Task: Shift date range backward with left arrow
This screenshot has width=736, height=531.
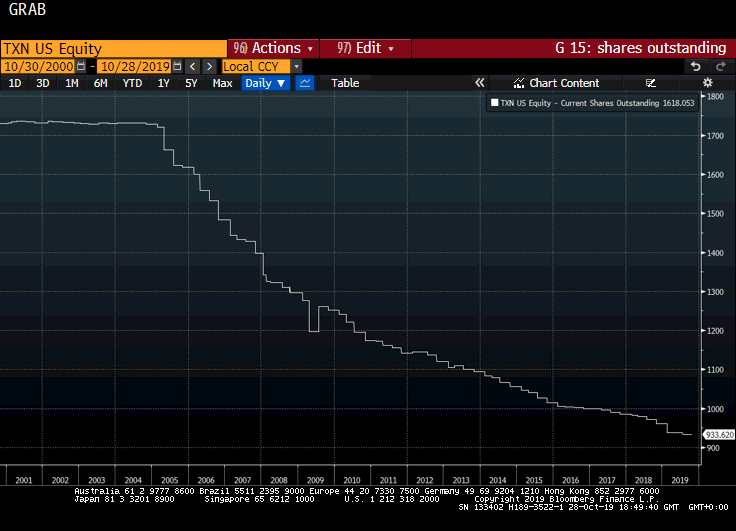Action: [x=192, y=66]
